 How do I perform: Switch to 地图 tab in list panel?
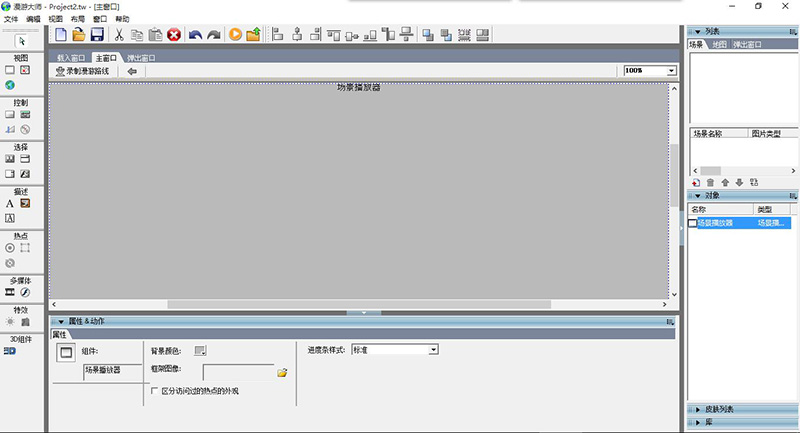pos(719,44)
